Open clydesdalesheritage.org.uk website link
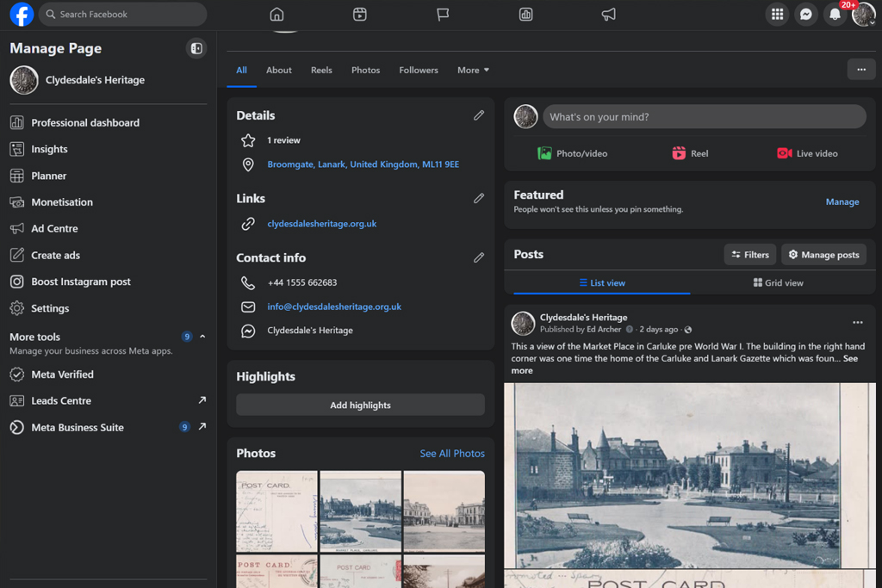This screenshot has height=588, width=882. click(x=322, y=224)
